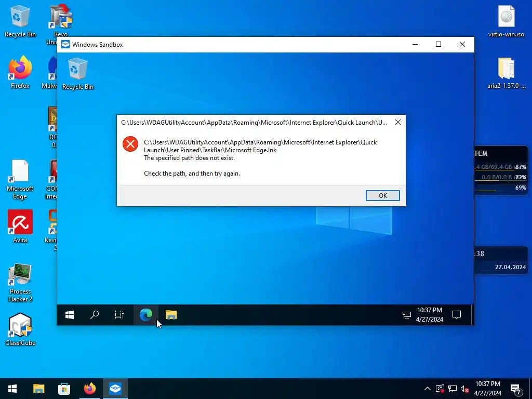Viewport: 532px width, 399px height.
Task: Click OK in the error dialog
Action: pos(382,195)
